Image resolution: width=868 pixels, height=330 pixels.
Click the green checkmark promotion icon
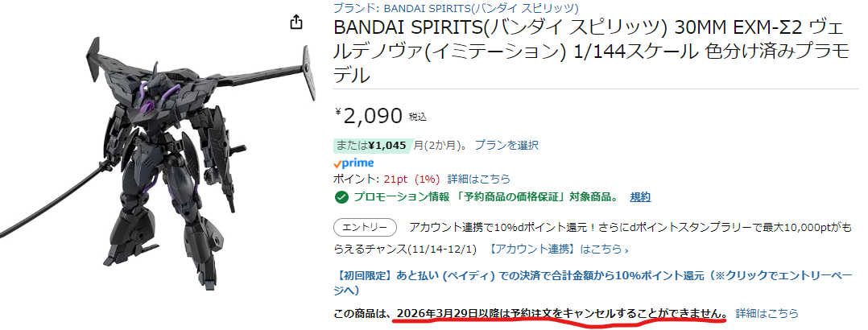point(341,196)
